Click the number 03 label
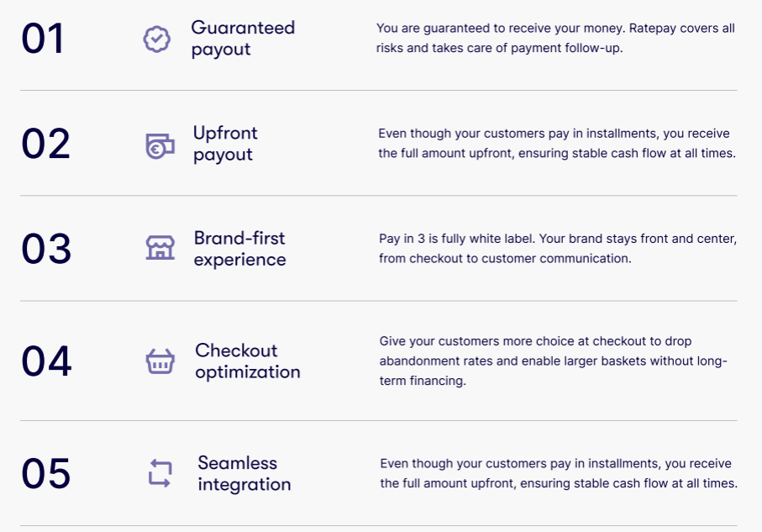762x532 pixels. click(x=46, y=249)
